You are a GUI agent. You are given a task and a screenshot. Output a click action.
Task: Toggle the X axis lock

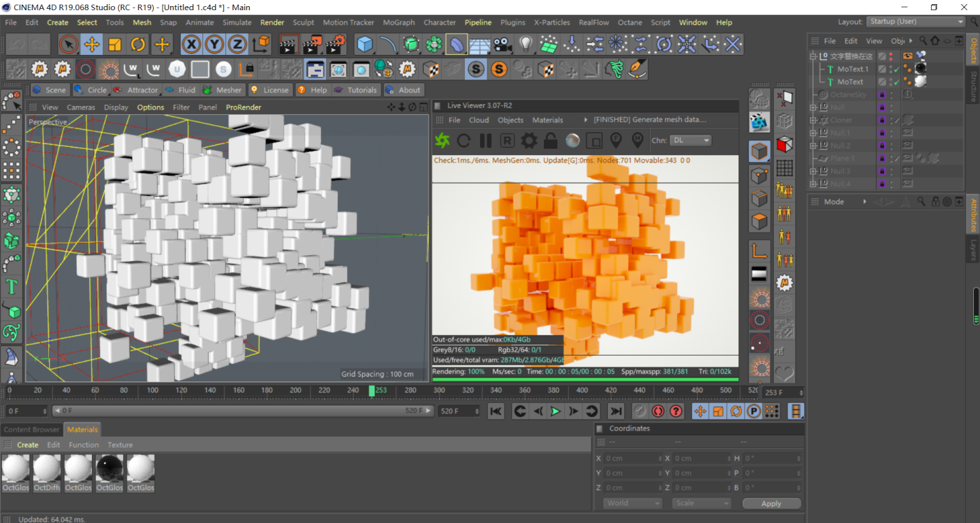pyautogui.click(x=192, y=45)
